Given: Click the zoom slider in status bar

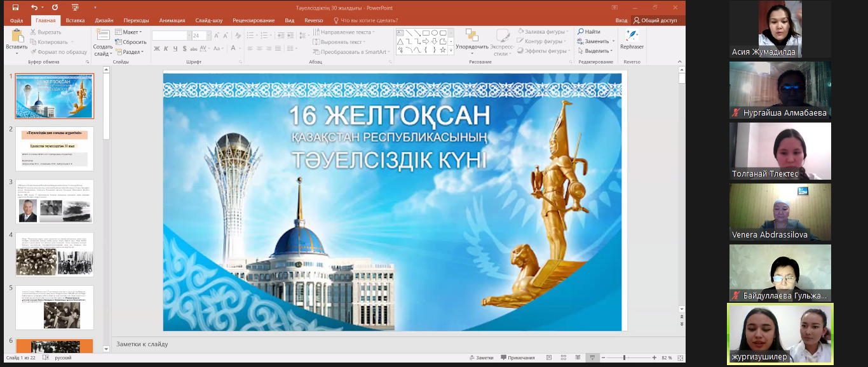Looking at the screenshot, I should tap(625, 358).
